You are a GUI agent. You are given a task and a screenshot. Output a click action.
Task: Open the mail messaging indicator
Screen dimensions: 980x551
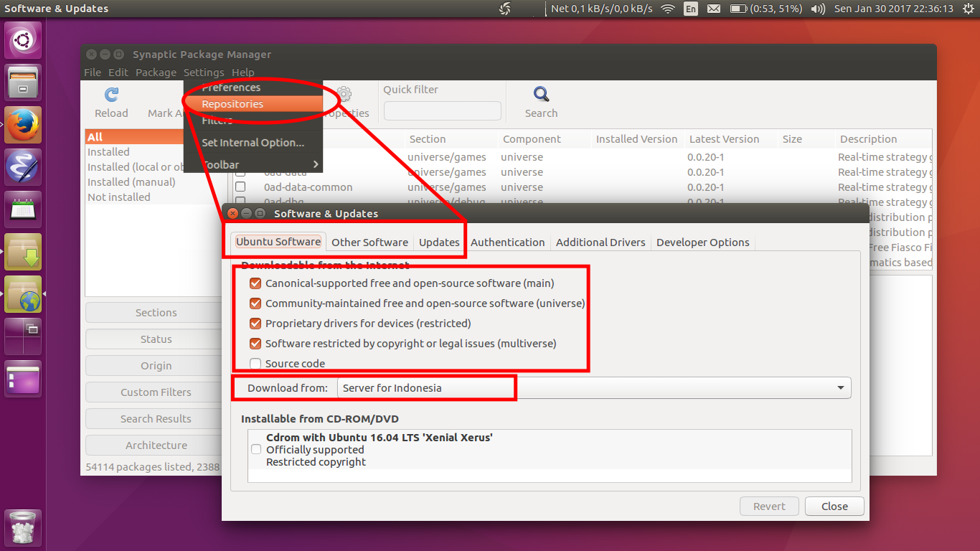[713, 9]
